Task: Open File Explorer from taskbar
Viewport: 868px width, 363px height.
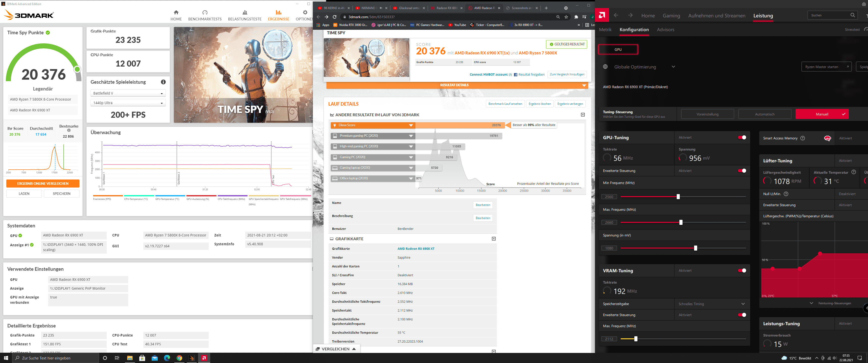Action: 129,358
